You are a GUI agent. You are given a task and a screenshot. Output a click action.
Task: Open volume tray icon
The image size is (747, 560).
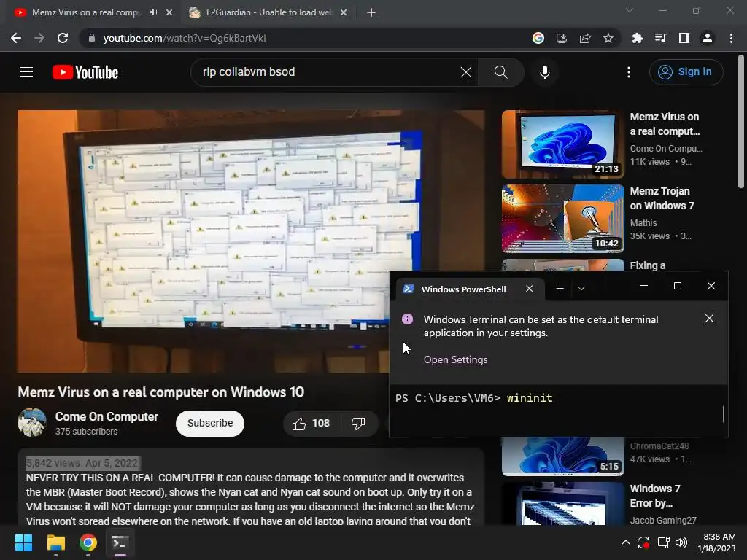[681, 542]
